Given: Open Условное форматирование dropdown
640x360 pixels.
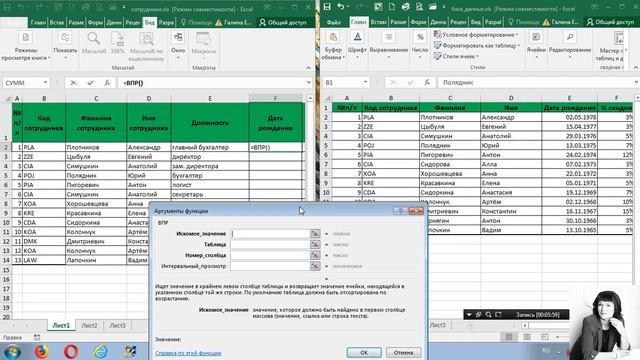Looking at the screenshot, I should [x=476, y=35].
